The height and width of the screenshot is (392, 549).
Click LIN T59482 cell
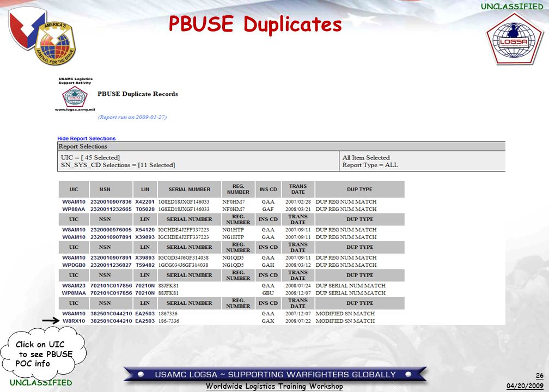145,265
